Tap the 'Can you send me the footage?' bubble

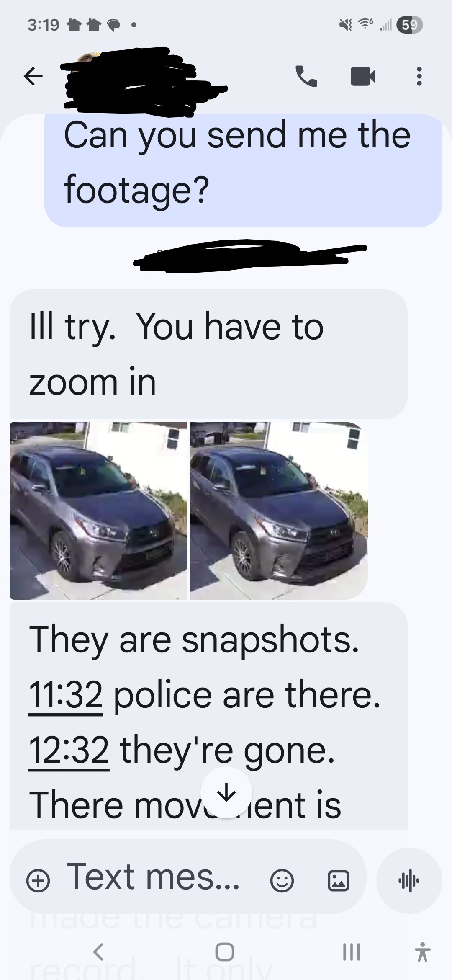click(x=243, y=170)
